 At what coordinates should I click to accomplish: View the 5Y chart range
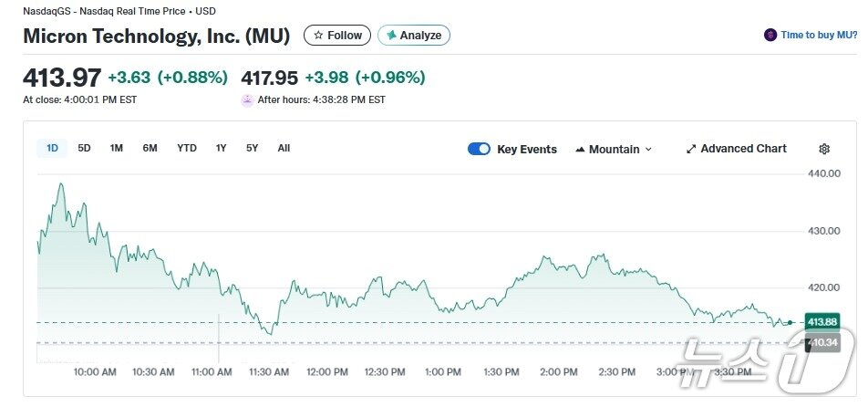(x=253, y=148)
